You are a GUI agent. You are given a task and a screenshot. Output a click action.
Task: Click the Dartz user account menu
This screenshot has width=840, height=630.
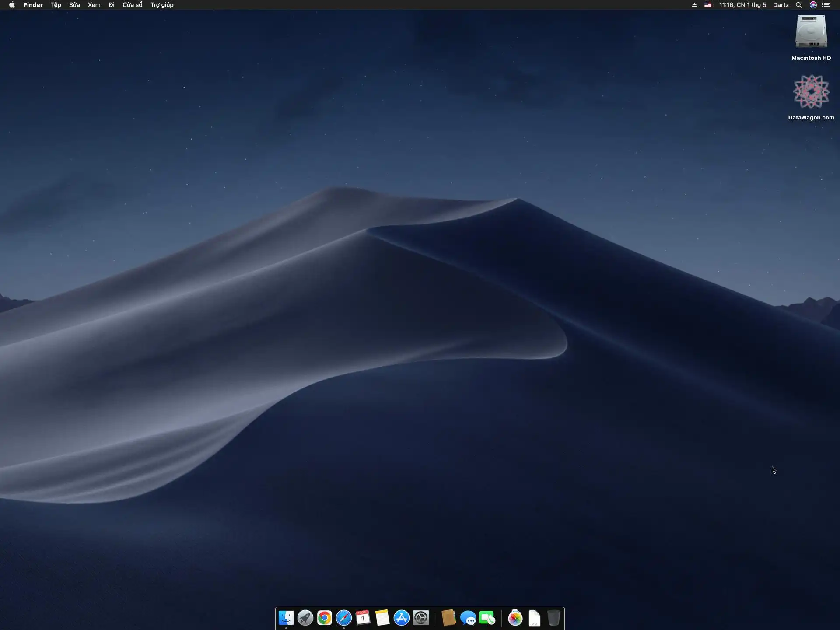(x=780, y=5)
